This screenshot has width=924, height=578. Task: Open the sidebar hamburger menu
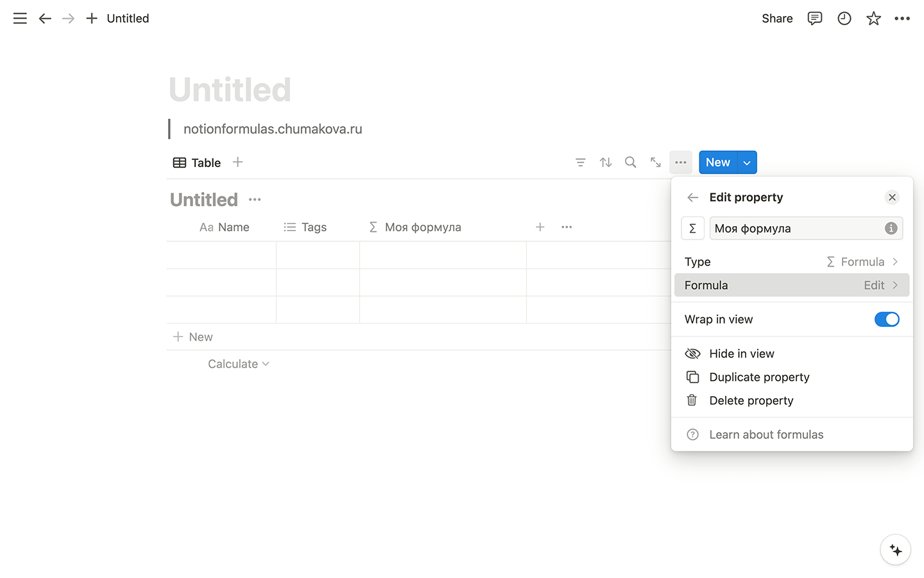coord(20,19)
